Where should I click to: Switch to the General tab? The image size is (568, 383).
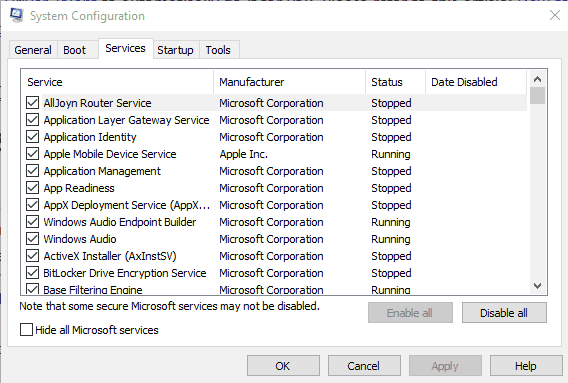point(33,50)
